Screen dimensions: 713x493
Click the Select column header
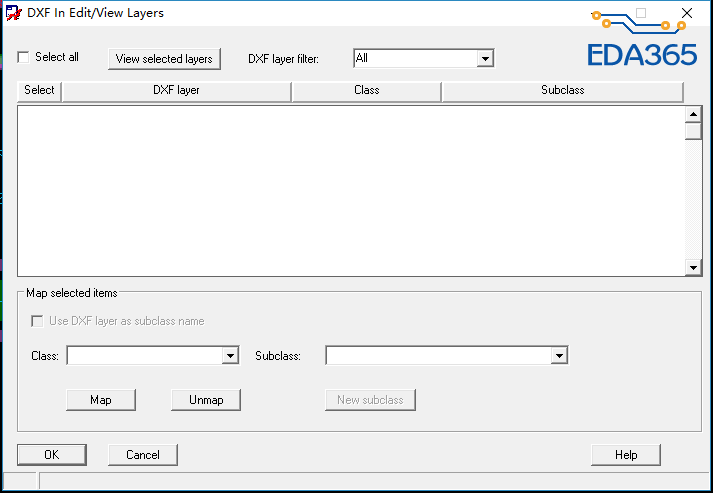pyautogui.click(x=39, y=90)
